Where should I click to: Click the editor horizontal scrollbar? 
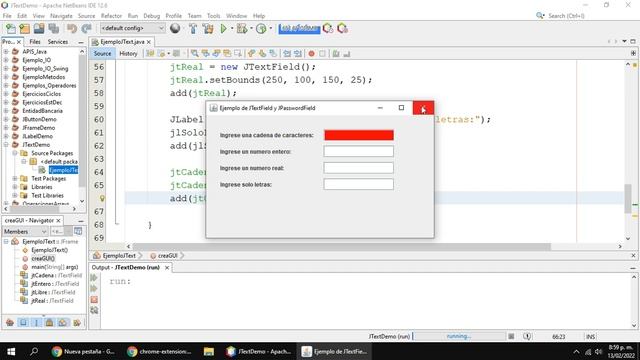[x=341, y=247]
